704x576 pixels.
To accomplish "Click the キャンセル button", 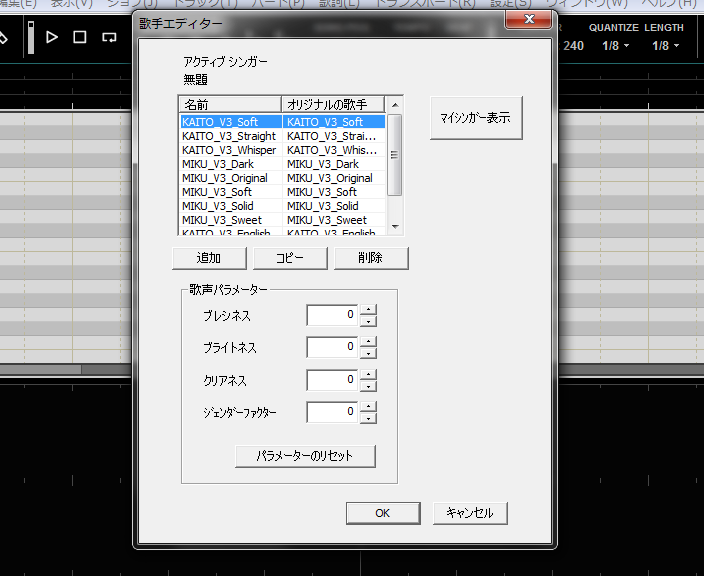I will [x=470, y=513].
